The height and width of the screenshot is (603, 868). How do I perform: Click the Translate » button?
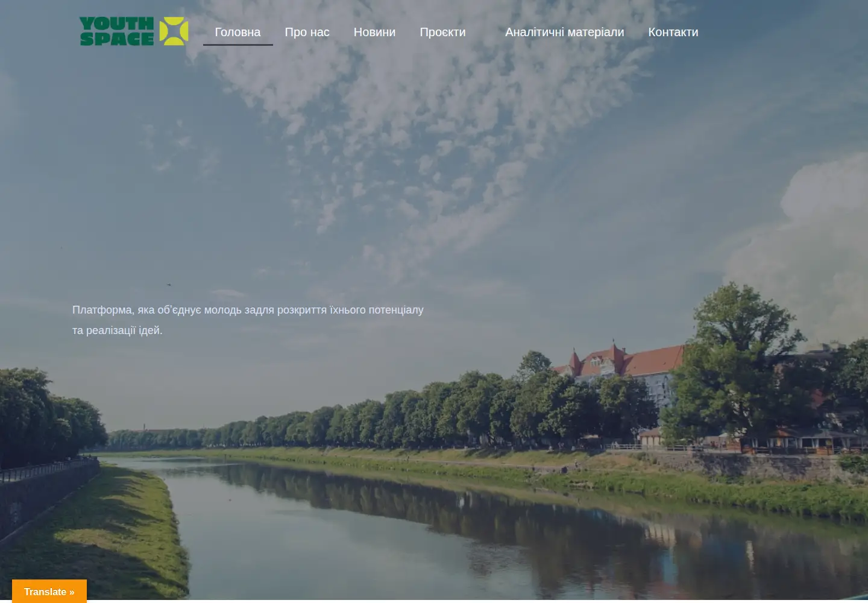tap(49, 592)
